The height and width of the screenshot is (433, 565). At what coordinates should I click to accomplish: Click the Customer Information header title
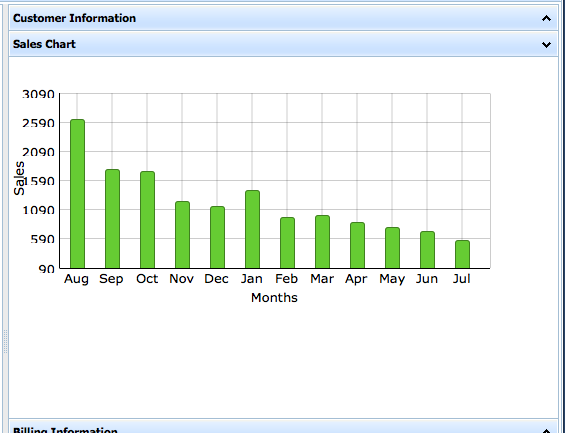coord(74,18)
